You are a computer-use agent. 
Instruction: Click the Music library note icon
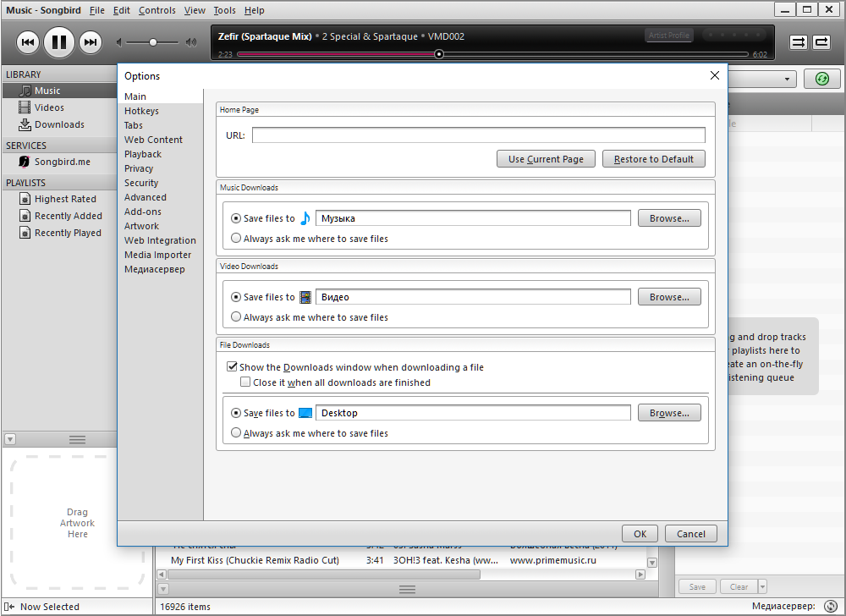click(x=25, y=91)
